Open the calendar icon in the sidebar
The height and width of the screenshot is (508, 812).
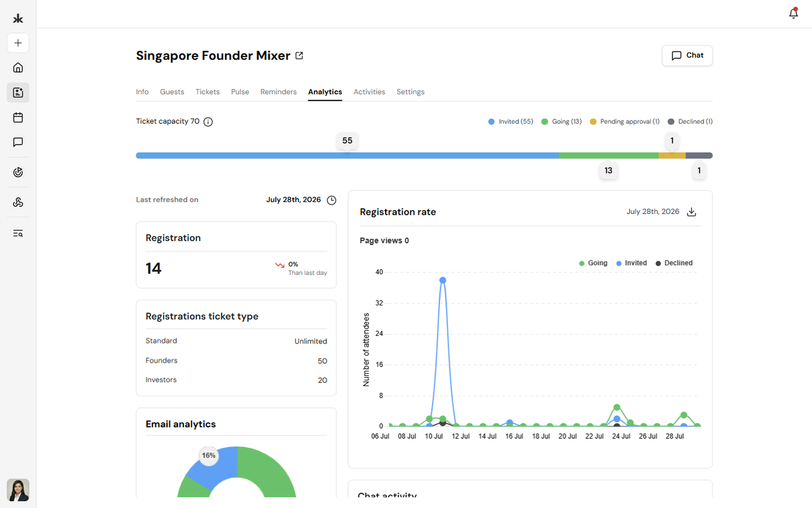pos(18,117)
